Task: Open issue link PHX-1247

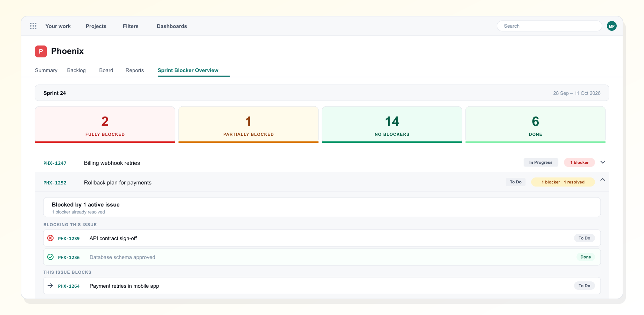Action: point(55,163)
